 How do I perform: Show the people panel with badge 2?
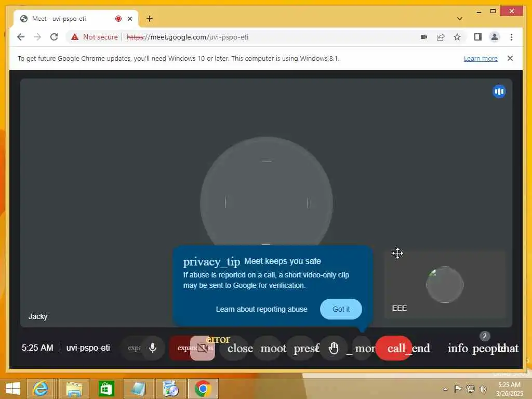tap(485, 348)
